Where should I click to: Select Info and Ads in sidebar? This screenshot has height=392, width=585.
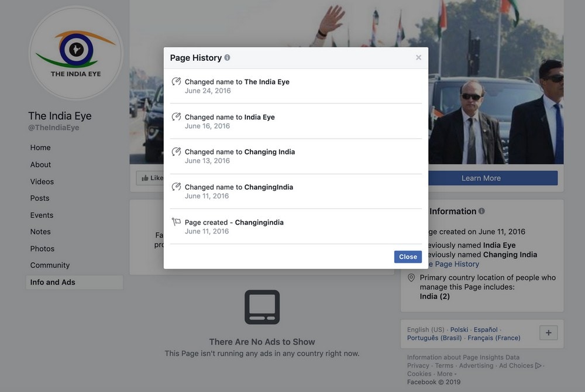(x=75, y=283)
